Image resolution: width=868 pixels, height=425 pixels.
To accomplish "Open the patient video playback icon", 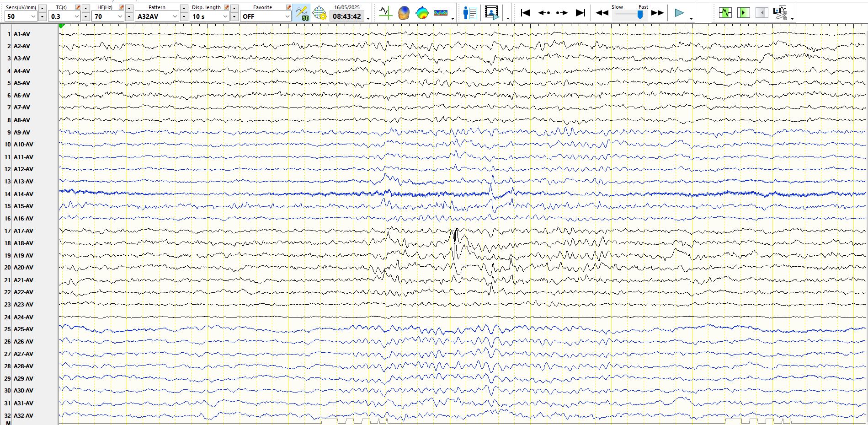I will pyautogui.click(x=492, y=13).
